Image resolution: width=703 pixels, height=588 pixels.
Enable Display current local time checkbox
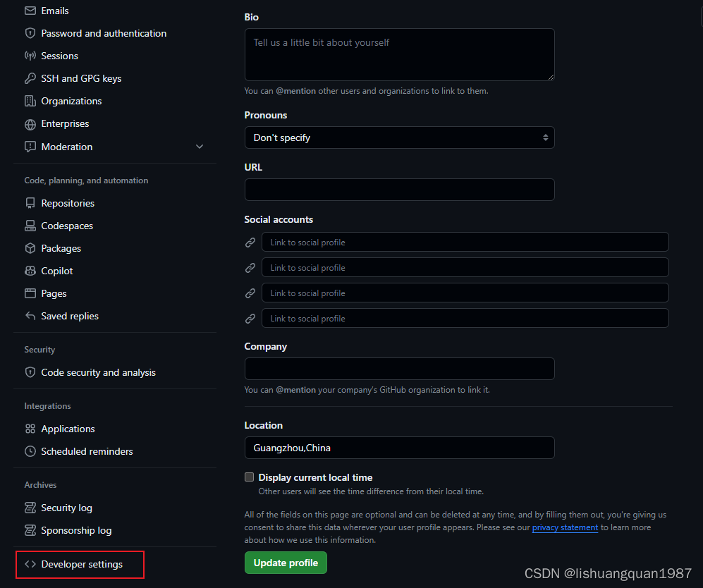point(249,477)
